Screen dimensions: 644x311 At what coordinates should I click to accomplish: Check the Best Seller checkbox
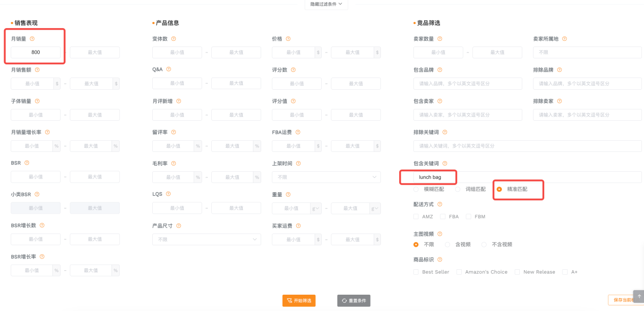(x=416, y=272)
